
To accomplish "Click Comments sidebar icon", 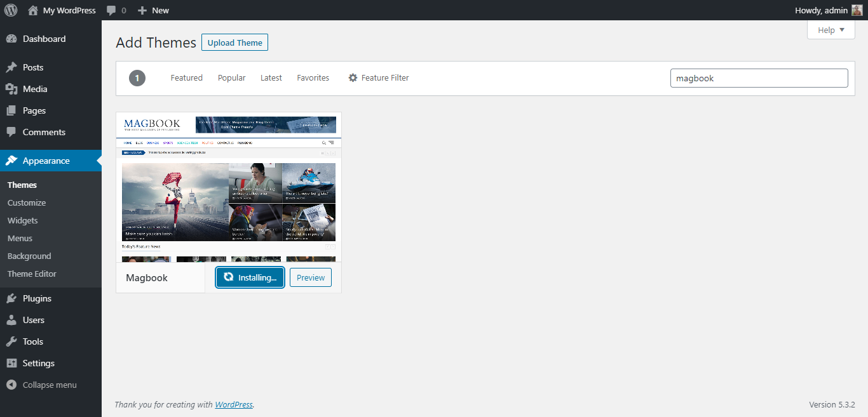I will [11, 132].
